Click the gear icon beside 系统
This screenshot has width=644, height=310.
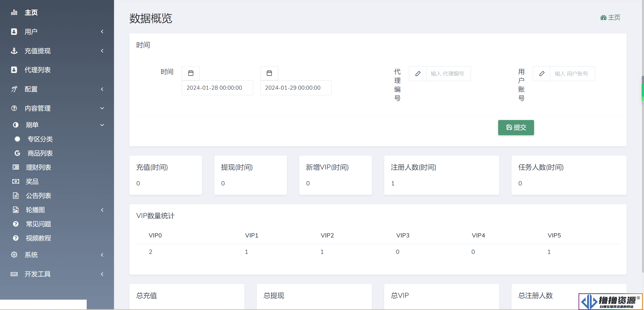pos(14,255)
